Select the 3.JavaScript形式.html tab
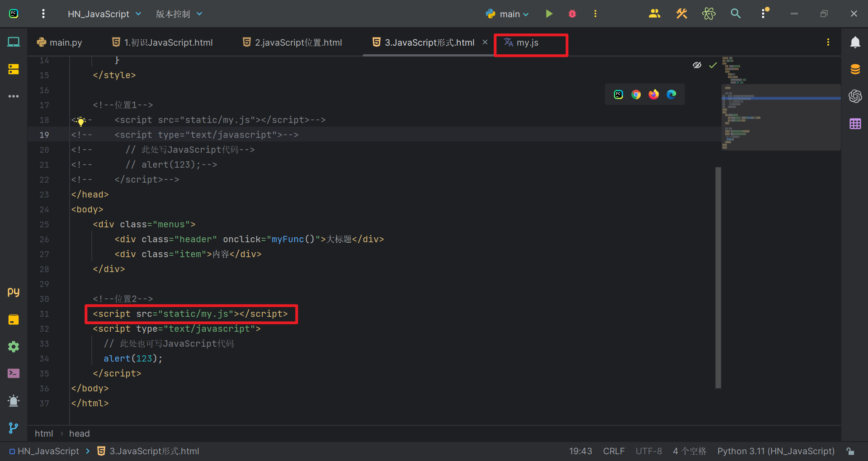The height and width of the screenshot is (461, 868). tap(423, 42)
